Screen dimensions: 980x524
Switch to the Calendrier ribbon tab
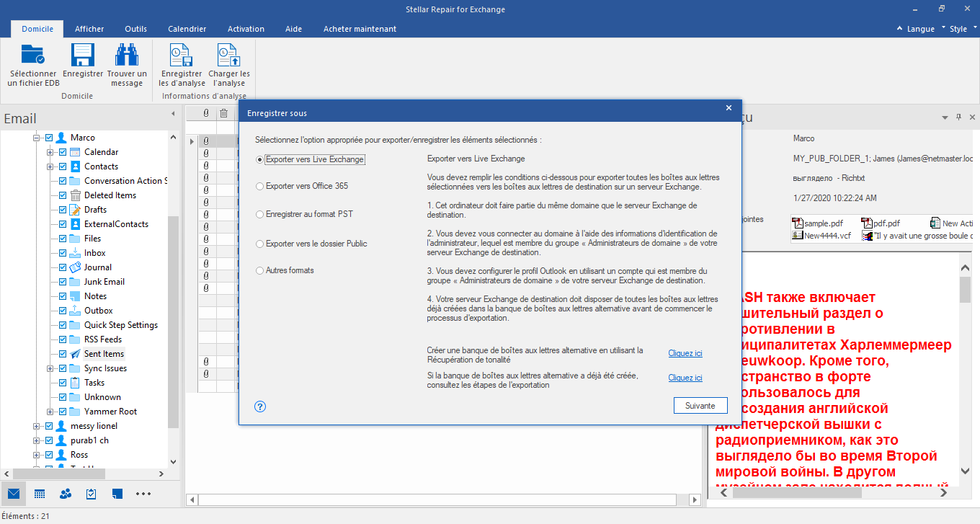187,29
